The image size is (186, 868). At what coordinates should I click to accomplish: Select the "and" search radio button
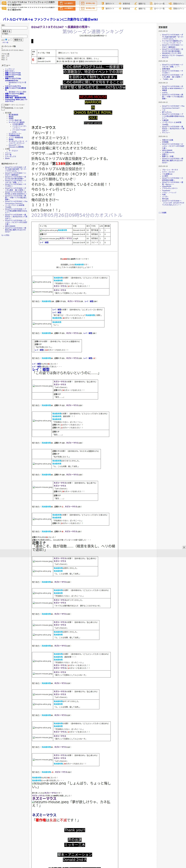6,39
